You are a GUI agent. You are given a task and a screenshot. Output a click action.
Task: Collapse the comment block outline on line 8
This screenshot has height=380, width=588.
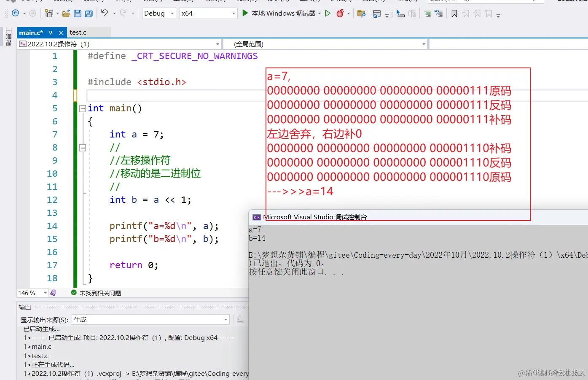pyautogui.click(x=83, y=148)
